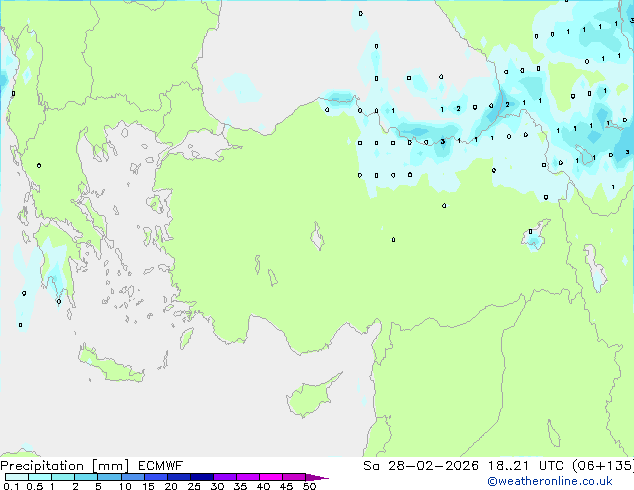This screenshot has height=490, width=634.
Task: Choose the 20–25 mm legend color box
Action: 179,477
